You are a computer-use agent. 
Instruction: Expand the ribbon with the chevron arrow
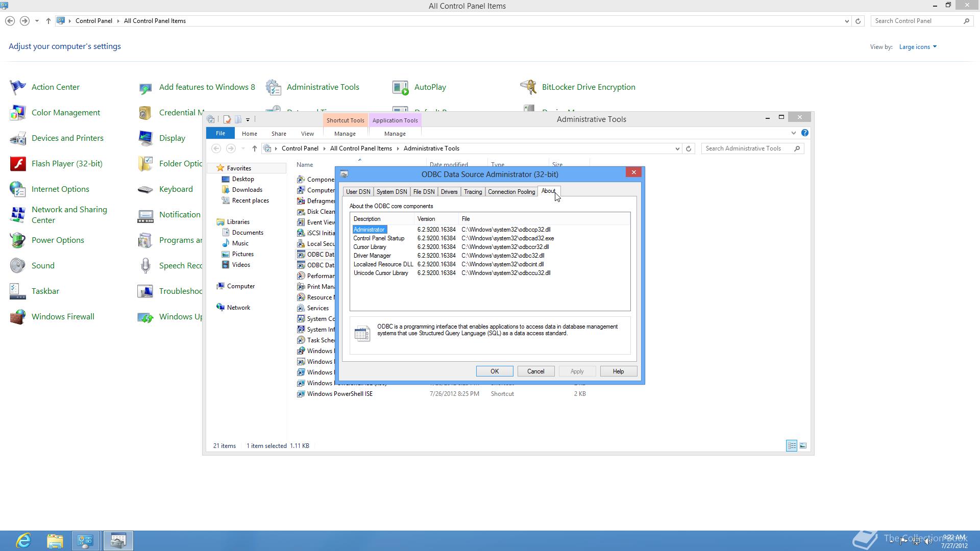pyautogui.click(x=793, y=133)
